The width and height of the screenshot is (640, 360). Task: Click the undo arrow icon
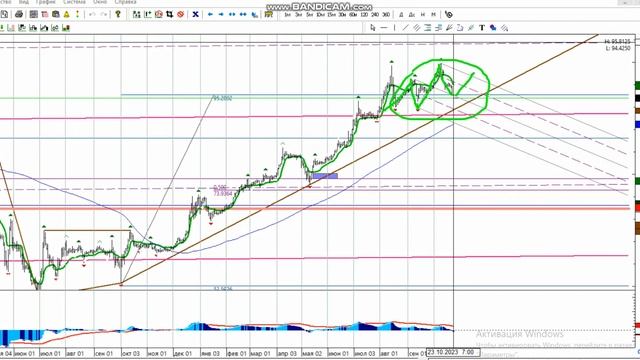(92, 15)
